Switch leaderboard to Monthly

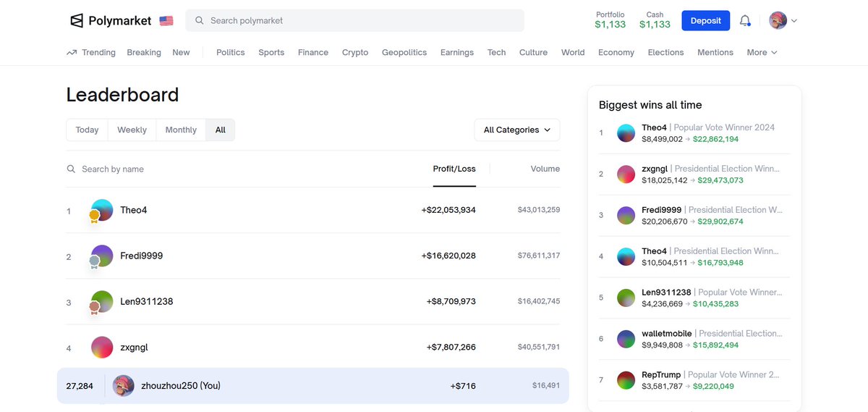(181, 130)
